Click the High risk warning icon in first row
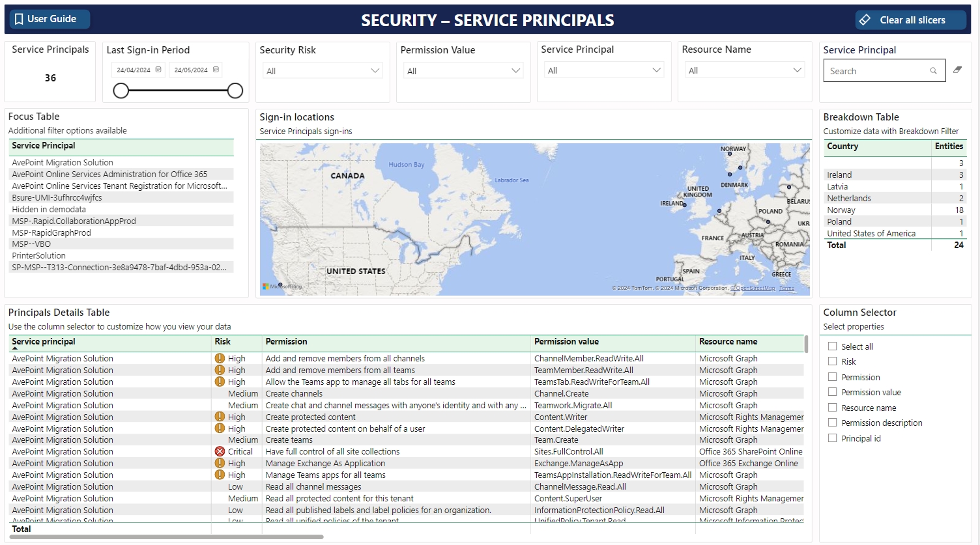Image resolution: width=980 pixels, height=545 pixels. coord(220,359)
